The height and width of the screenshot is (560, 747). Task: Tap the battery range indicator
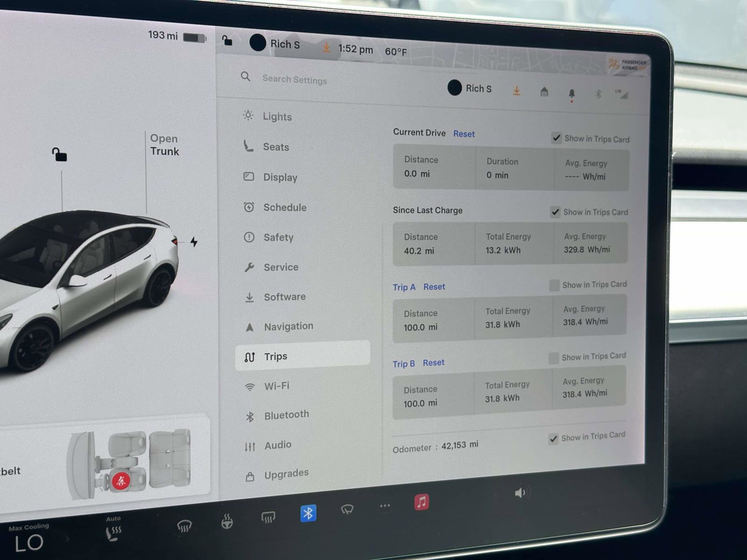(x=177, y=36)
